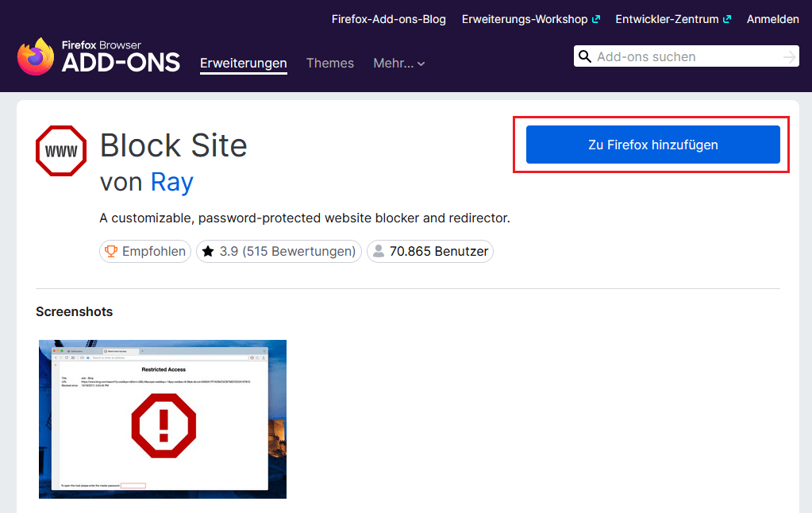Click the Zu Firefox hinzufügen button
Viewport: 812px width, 513px height.
(652, 145)
